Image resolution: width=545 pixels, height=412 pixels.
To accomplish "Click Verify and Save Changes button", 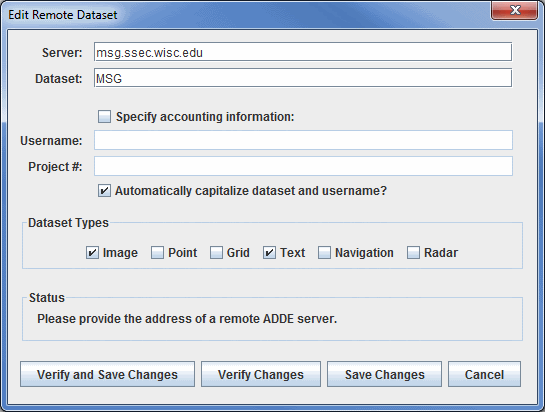I will tap(107, 374).
